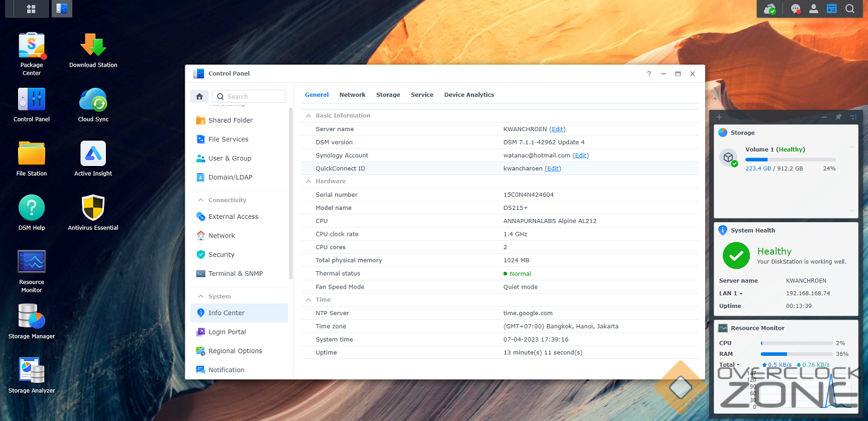
Task: Open Regional Options in sidebar
Action: [235, 351]
